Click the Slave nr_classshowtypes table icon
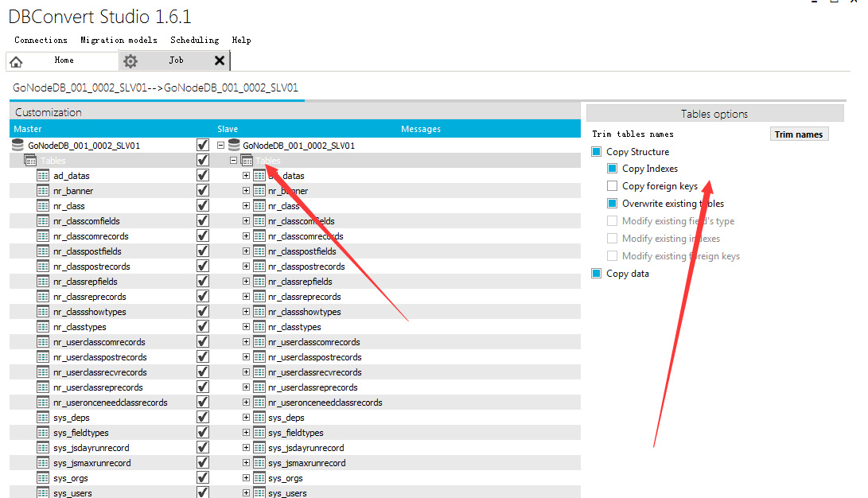The width and height of the screenshot is (868, 498). point(259,312)
